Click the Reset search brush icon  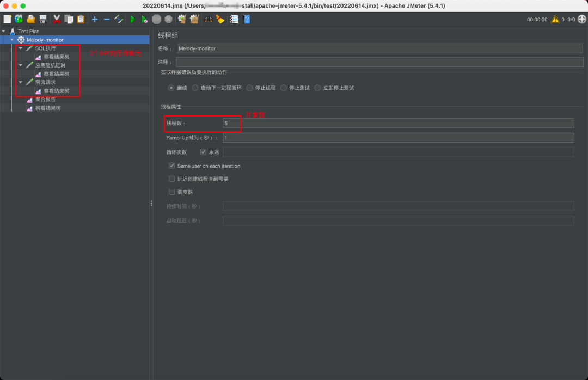pyautogui.click(x=220, y=19)
